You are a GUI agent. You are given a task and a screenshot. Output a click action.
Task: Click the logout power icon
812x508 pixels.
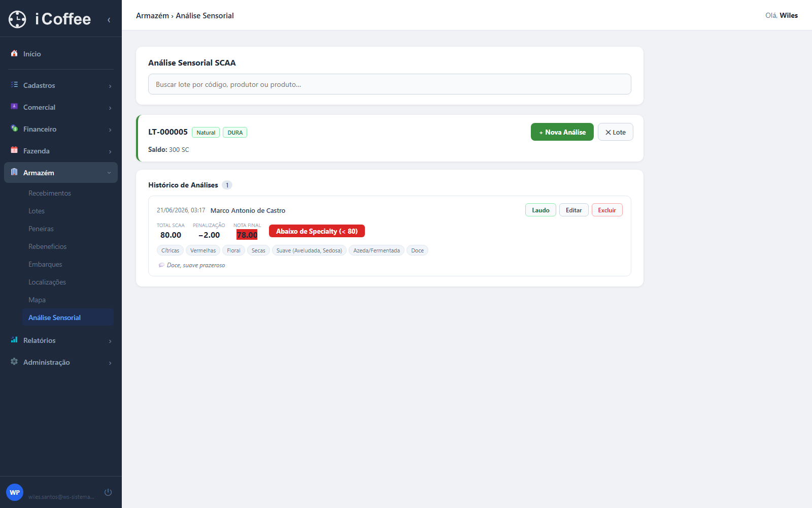[108, 492]
